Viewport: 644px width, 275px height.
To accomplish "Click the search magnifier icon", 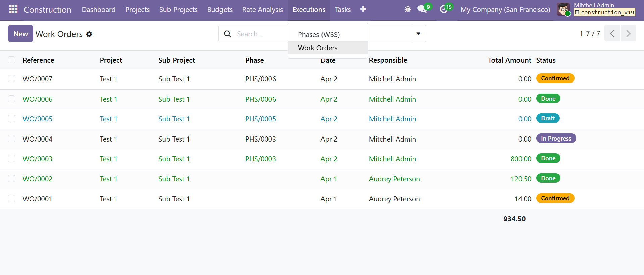I will point(227,34).
